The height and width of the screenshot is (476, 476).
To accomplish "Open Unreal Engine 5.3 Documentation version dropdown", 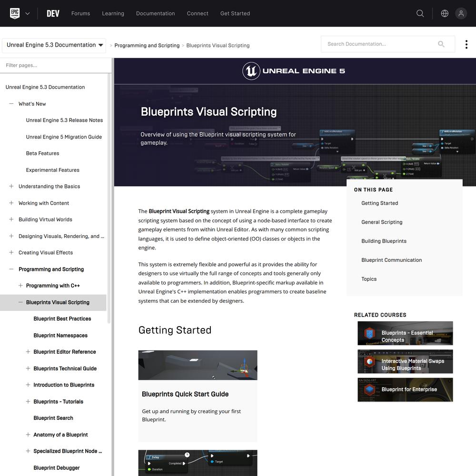I will point(54,45).
